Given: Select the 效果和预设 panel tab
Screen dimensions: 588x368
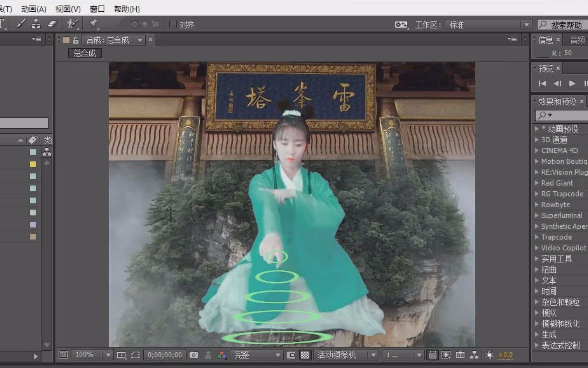Looking at the screenshot, I should (557, 102).
